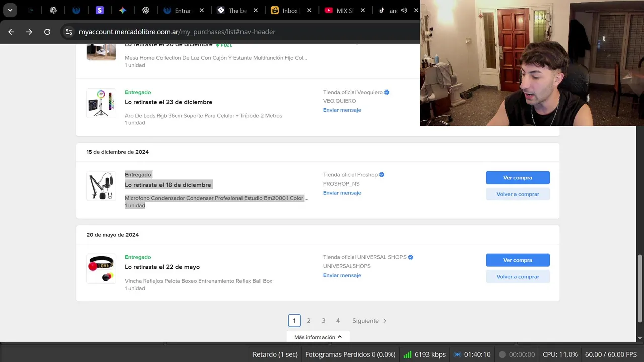Open site information icon in address bar
Screen dimensions: 644x362
click(x=69, y=32)
